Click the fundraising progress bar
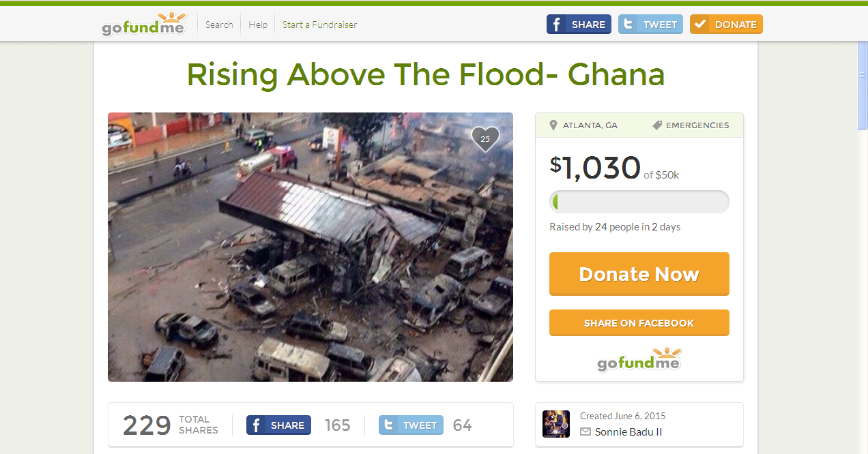Screen dimensions: 868x454 click(639, 202)
